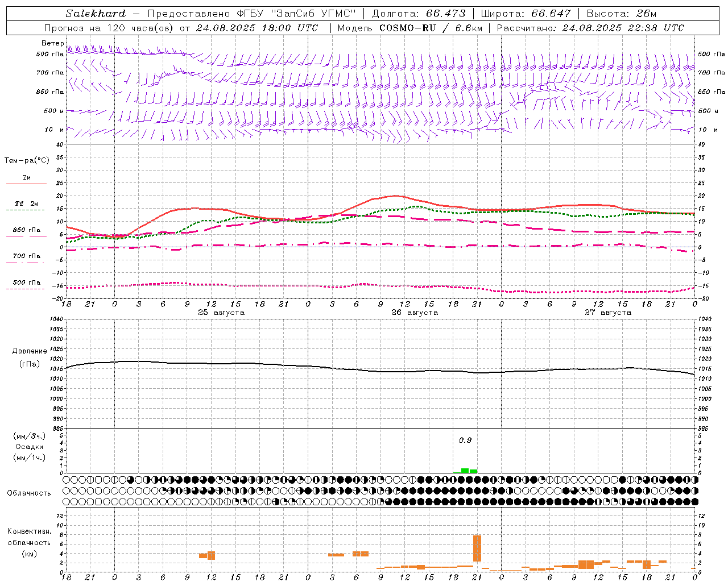Click the Широта: 66.647 latitude value
Screen dimensions: 728x582
(x=526, y=14)
